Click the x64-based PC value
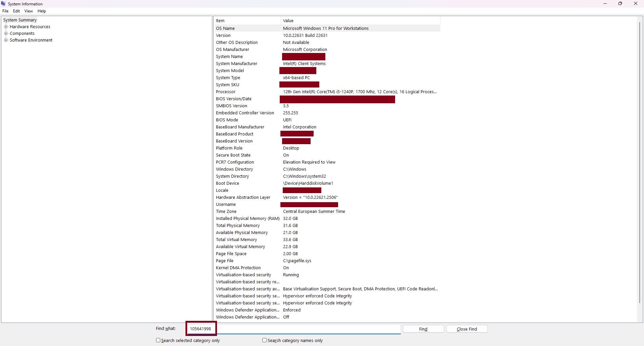This screenshot has width=644, height=346. click(x=297, y=78)
